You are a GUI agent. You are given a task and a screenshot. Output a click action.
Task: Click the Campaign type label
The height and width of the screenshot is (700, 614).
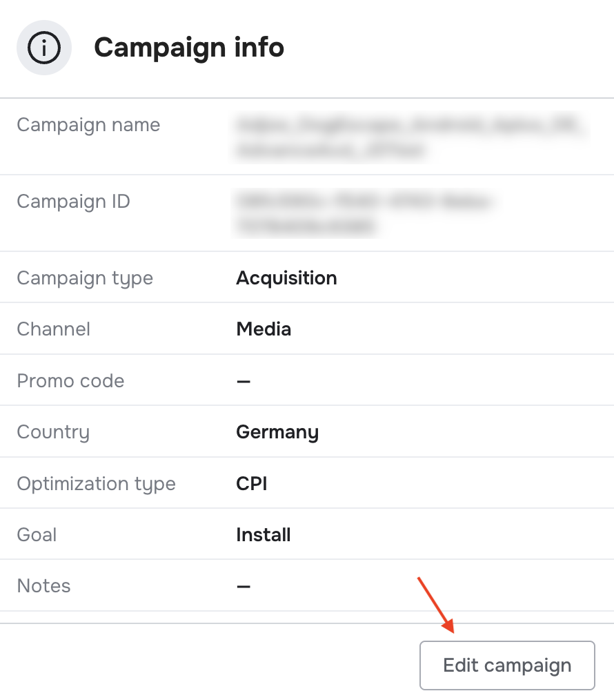click(85, 279)
